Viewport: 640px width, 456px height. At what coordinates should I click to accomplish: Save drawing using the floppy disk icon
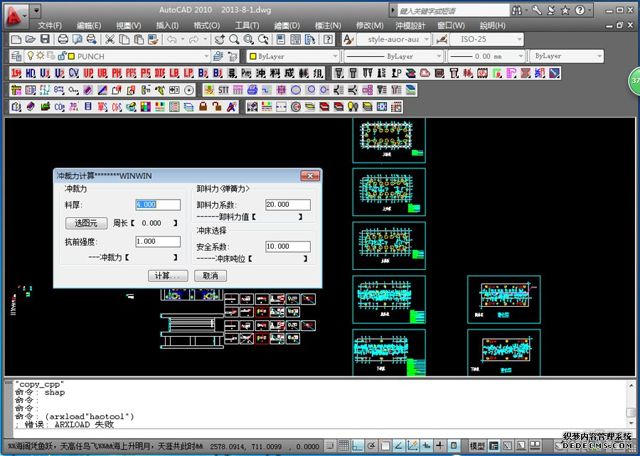[x=44, y=40]
